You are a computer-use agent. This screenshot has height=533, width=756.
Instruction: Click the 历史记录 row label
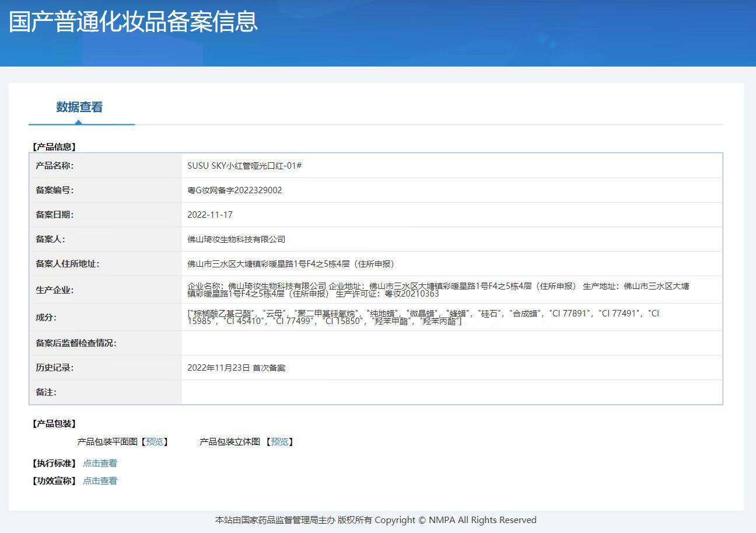coord(55,368)
